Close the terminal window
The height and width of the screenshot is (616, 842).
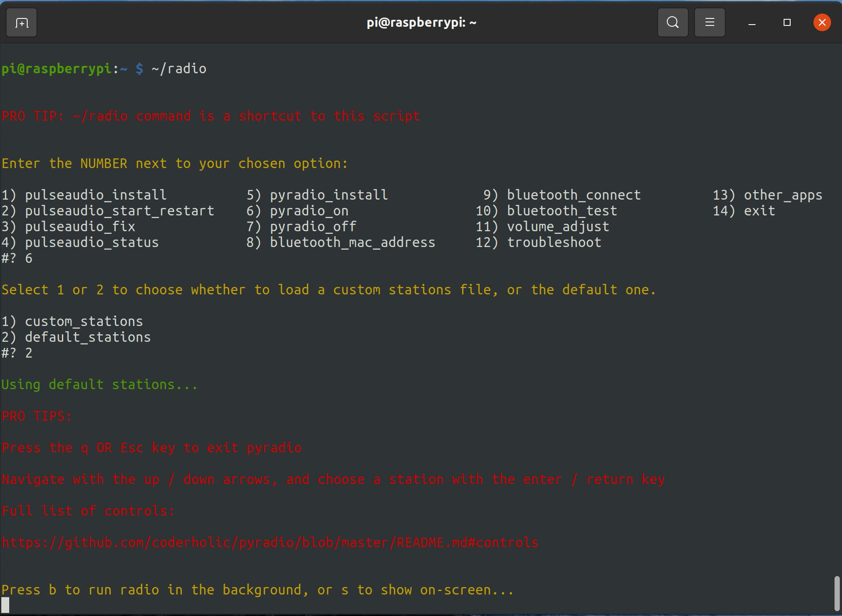click(x=822, y=22)
